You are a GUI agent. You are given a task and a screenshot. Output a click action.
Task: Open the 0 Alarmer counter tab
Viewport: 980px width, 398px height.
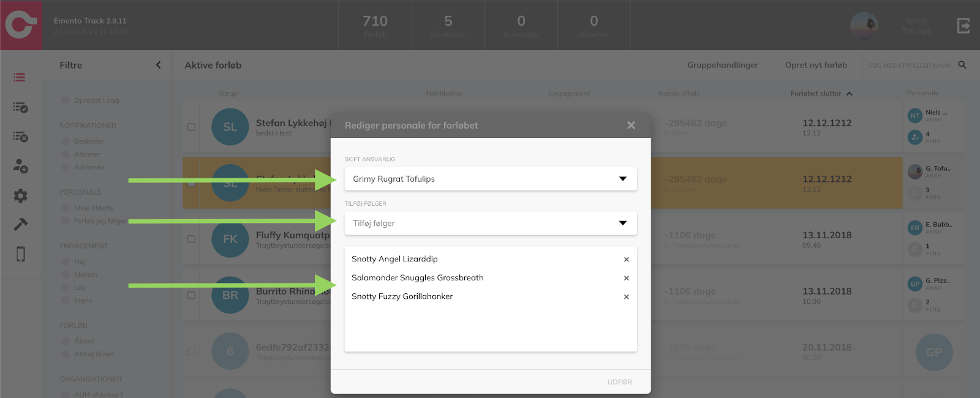tap(594, 26)
